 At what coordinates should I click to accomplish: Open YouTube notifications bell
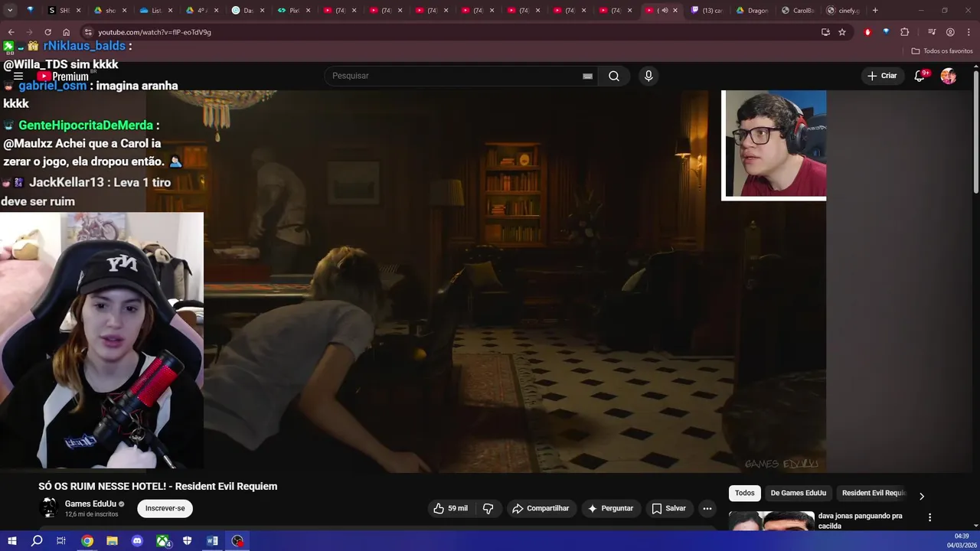tap(920, 76)
